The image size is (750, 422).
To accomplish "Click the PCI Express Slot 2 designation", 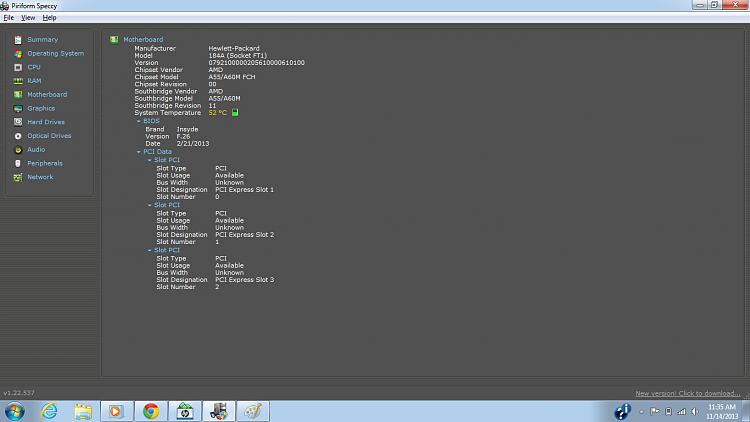I will (x=244, y=235).
